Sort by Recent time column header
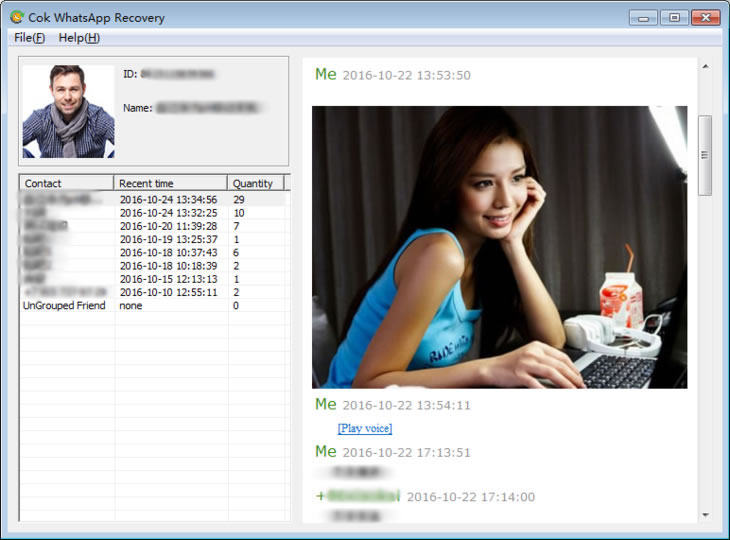 pos(170,183)
